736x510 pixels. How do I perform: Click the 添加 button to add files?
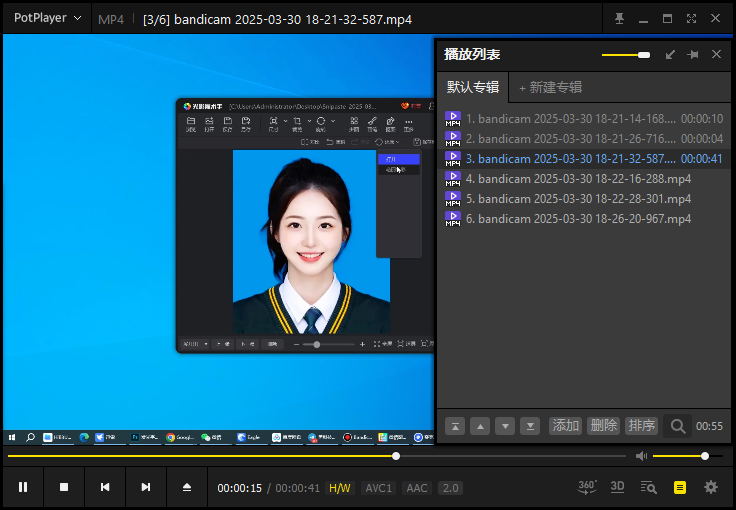pyautogui.click(x=566, y=426)
